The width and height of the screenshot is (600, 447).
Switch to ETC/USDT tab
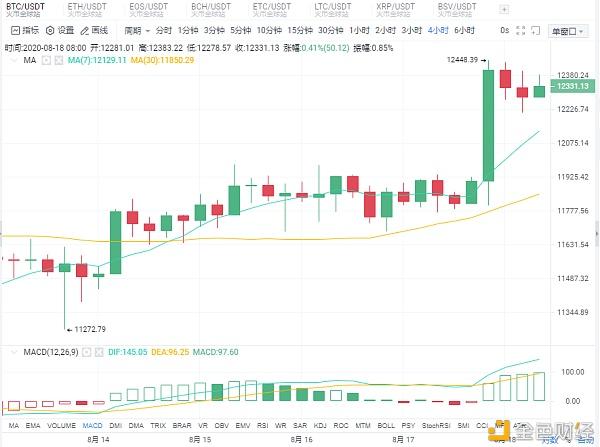click(272, 9)
